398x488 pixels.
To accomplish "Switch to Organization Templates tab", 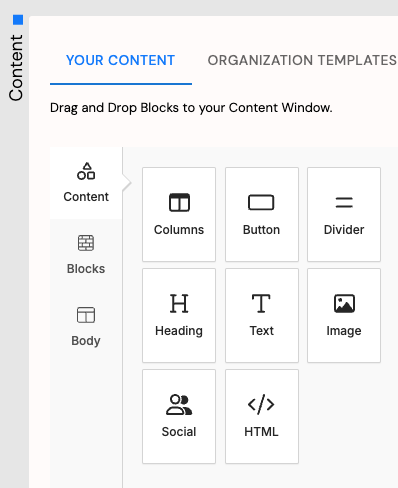I will tap(302, 60).
